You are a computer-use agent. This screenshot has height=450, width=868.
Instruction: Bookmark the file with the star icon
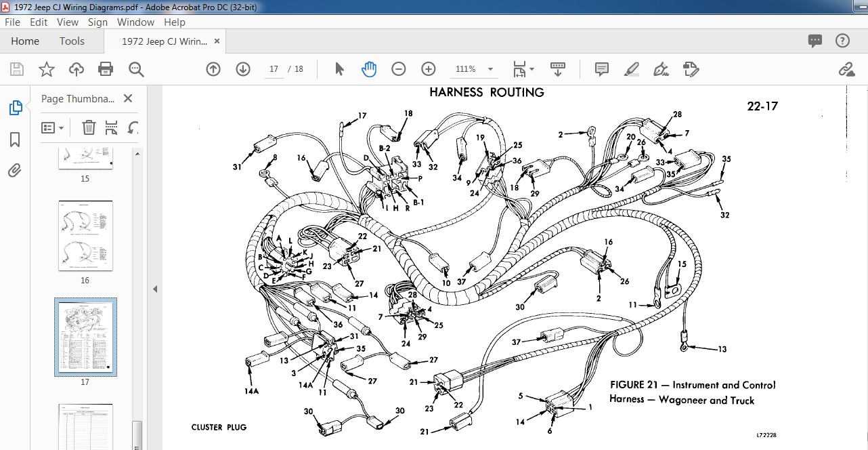(x=46, y=69)
